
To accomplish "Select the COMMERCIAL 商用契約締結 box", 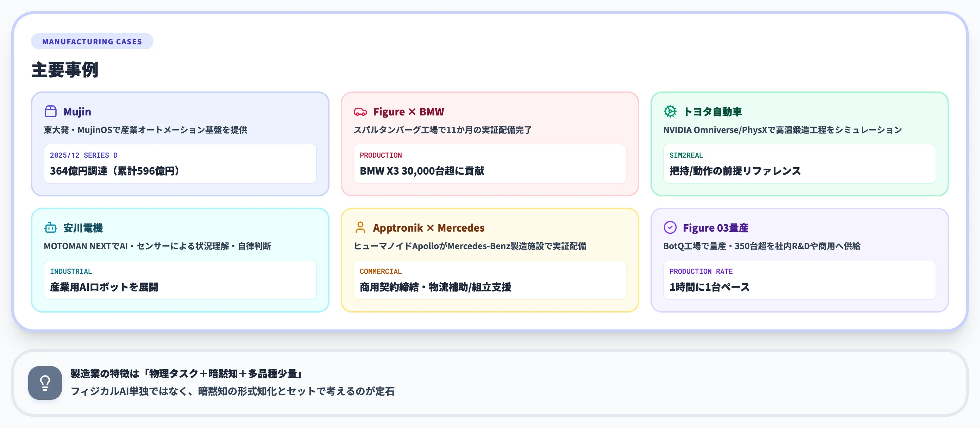I will coord(490,279).
